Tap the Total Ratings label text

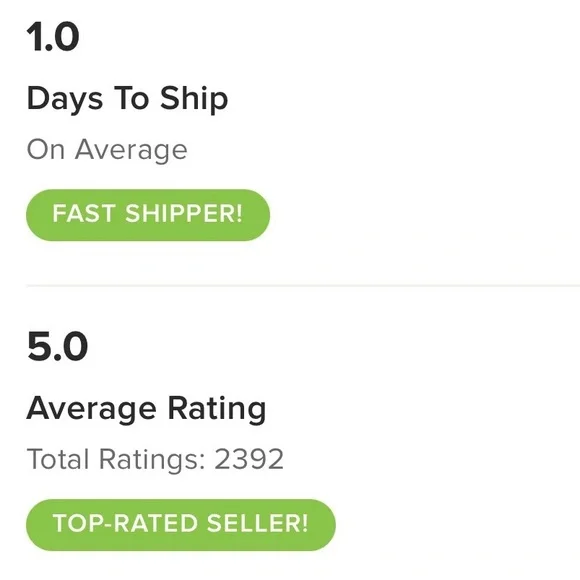(x=116, y=459)
